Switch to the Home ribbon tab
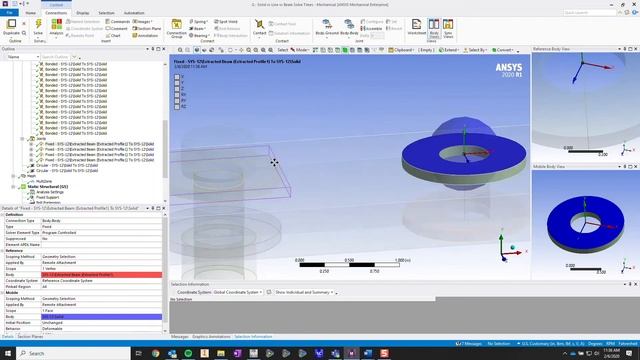The height and width of the screenshot is (360, 640). coord(31,13)
